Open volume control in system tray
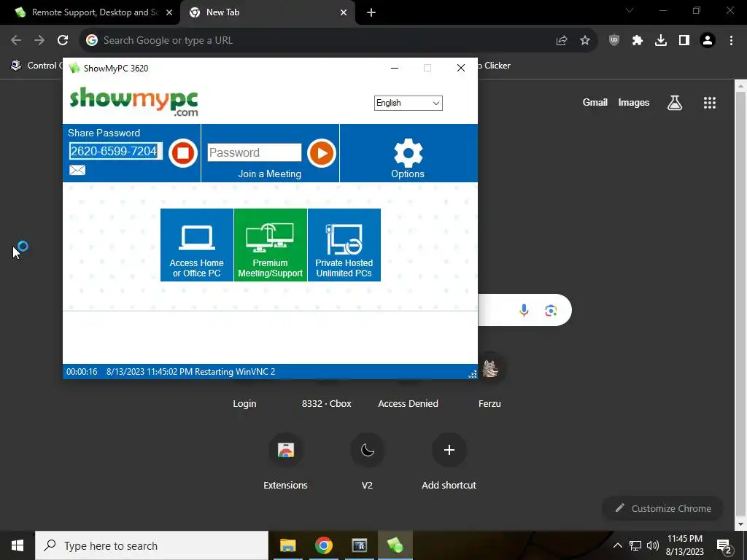 (653, 545)
